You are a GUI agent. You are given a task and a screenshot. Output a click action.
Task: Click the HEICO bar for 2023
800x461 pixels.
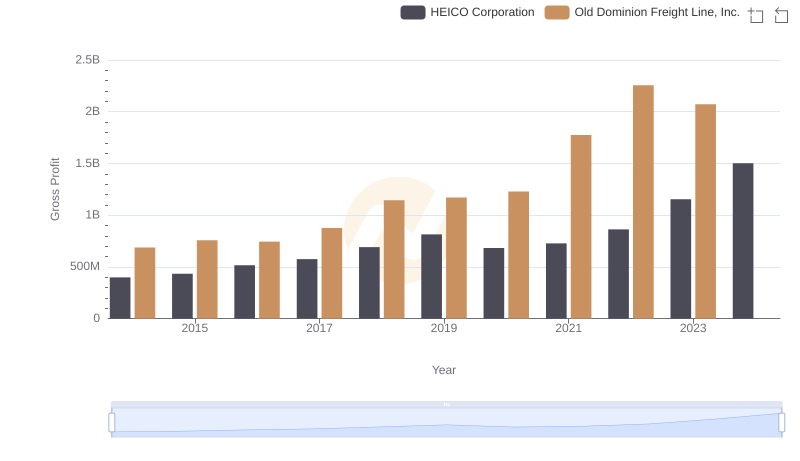tap(681, 259)
